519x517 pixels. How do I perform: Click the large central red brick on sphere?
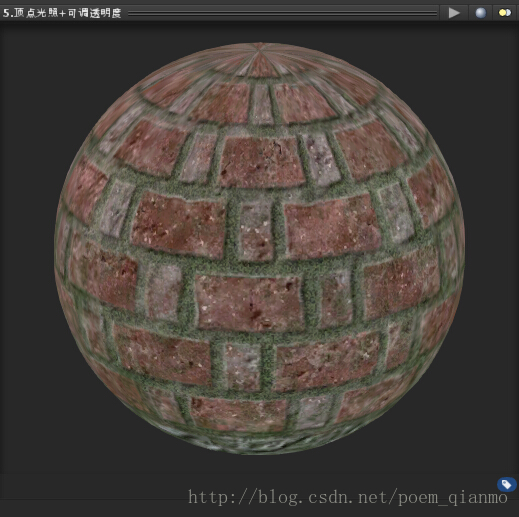click(x=249, y=303)
